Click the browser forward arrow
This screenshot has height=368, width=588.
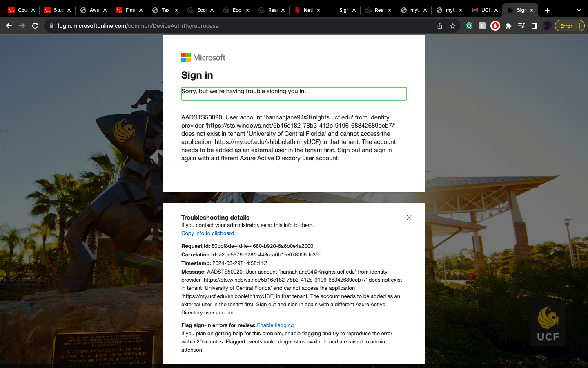22,26
